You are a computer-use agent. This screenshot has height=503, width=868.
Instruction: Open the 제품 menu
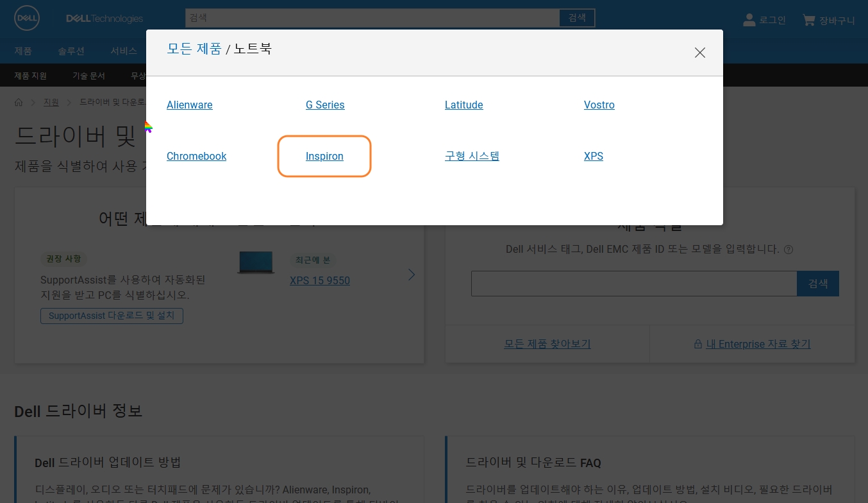[23, 51]
